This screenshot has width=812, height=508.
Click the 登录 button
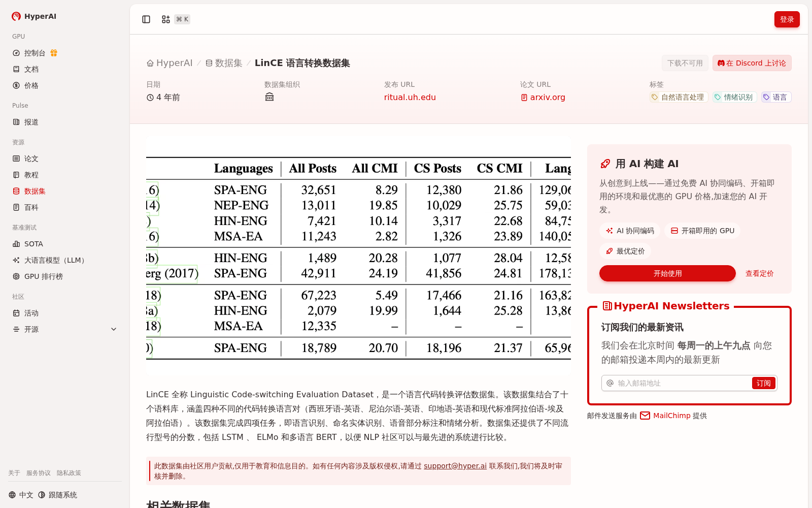(x=787, y=19)
